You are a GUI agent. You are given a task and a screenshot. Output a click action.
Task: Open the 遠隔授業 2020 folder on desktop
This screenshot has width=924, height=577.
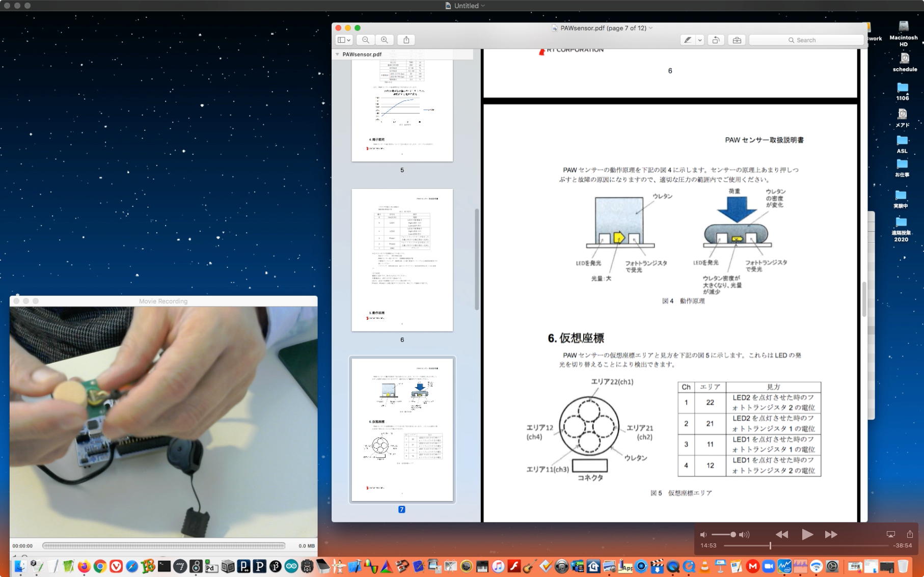(x=901, y=230)
